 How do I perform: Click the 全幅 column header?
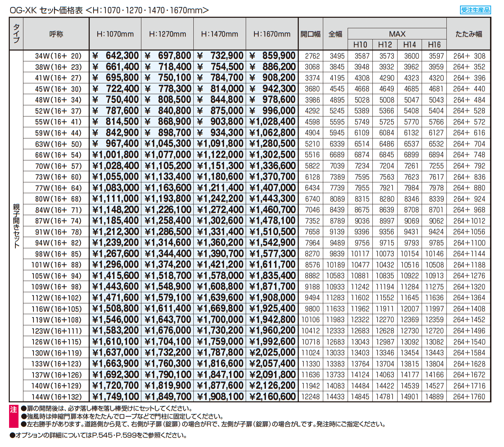point(335,34)
